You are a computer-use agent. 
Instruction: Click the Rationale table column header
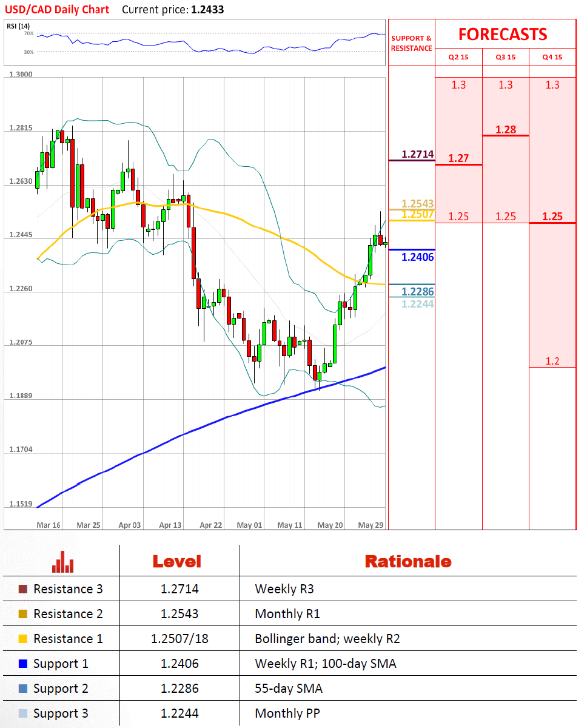(x=408, y=562)
